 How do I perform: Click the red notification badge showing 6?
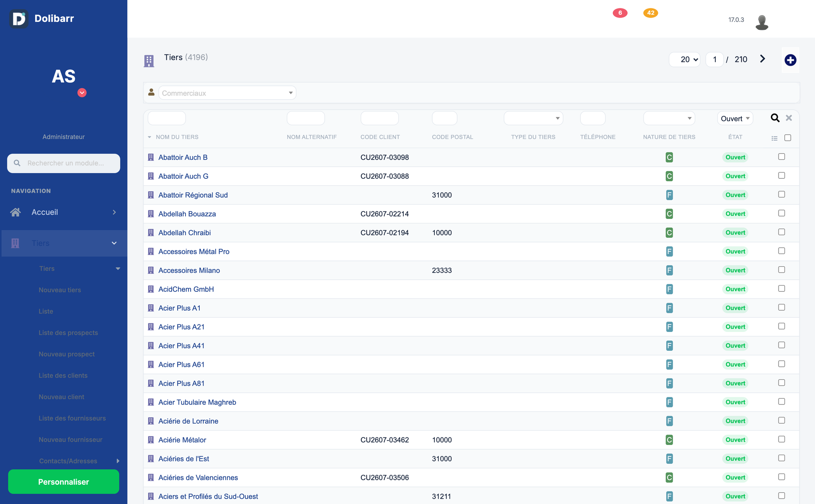620,13
